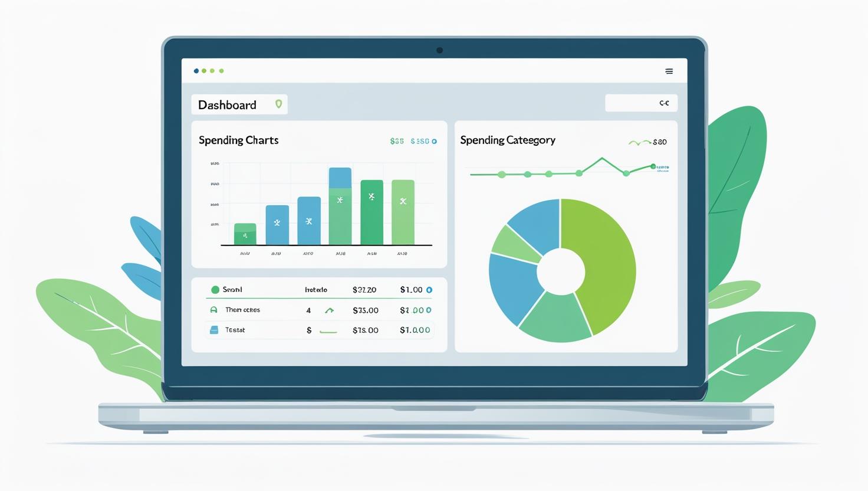Screen dimensions: 868x491
Task: Select the Tesiat row label
Action: coord(235,330)
